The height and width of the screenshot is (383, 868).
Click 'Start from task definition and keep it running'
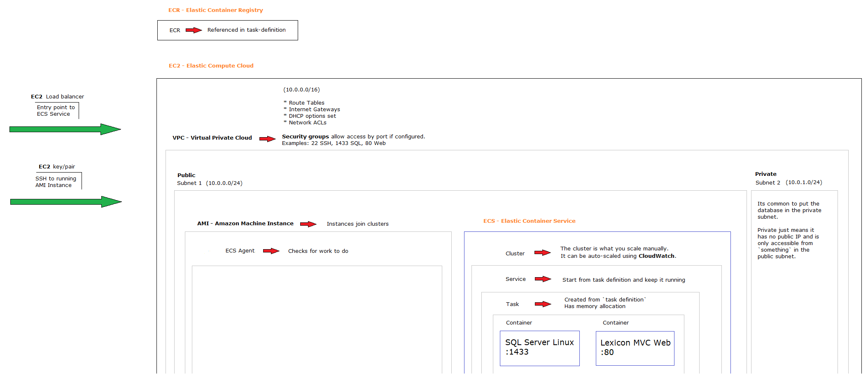(x=623, y=280)
